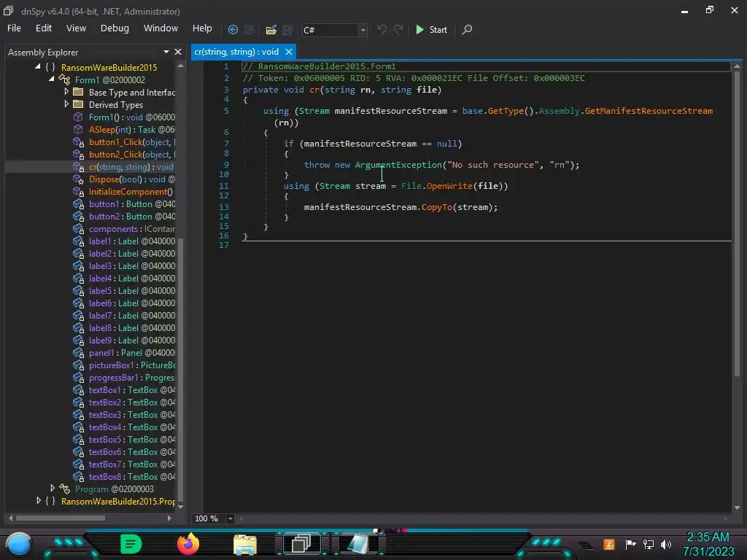Open the Debug menu
Image resolution: width=747 pixels, height=560 pixels.
pyautogui.click(x=115, y=28)
